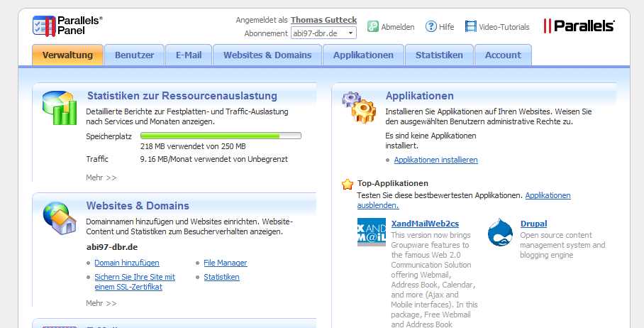Open the Applikationen section heading

(419, 96)
